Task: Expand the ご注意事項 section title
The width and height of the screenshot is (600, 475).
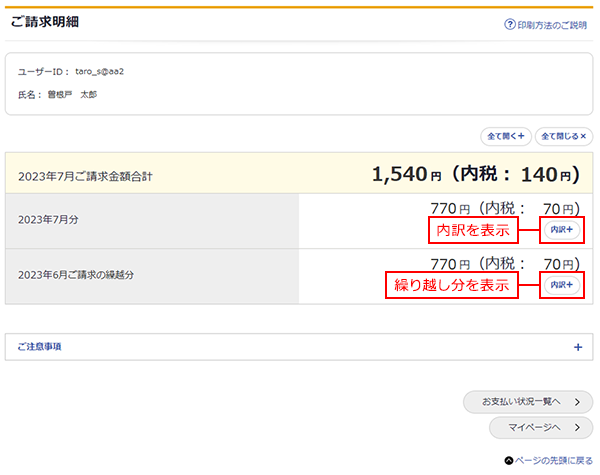Action: (x=47, y=347)
